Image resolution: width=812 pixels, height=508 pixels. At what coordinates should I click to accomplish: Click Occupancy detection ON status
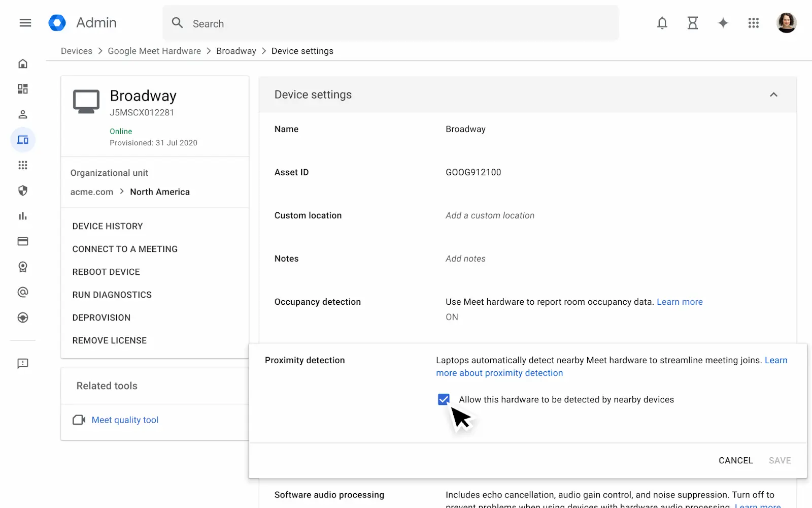[452, 317]
